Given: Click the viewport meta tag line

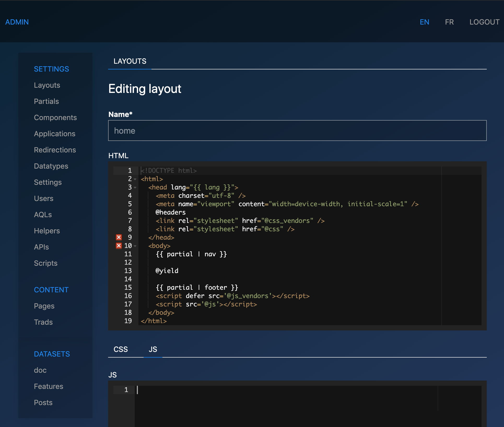Looking at the screenshot, I should (287, 204).
